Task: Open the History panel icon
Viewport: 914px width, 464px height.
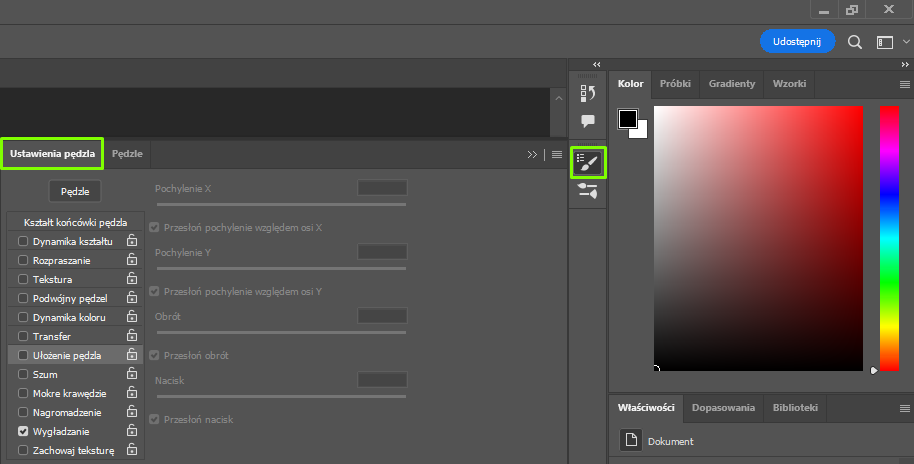Action: pos(588,93)
